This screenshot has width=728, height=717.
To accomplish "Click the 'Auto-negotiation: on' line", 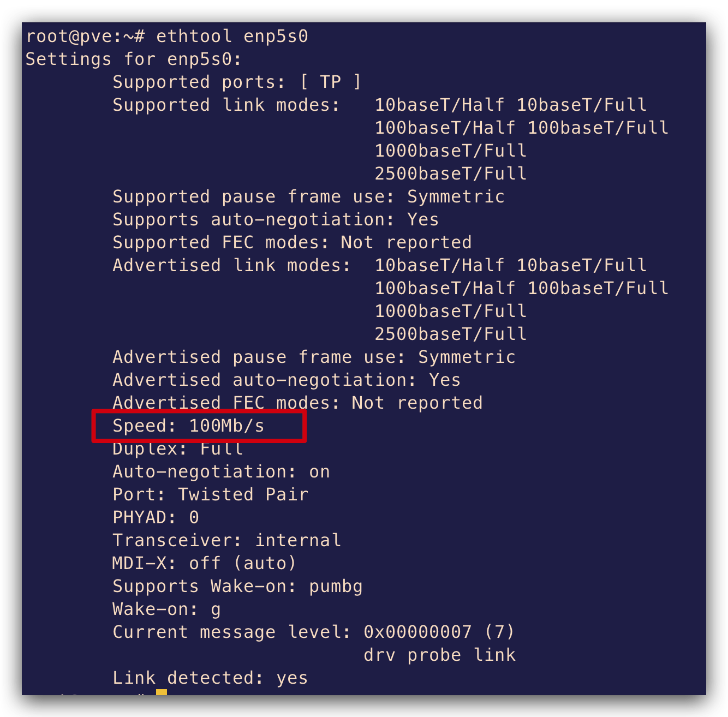I will tap(221, 471).
